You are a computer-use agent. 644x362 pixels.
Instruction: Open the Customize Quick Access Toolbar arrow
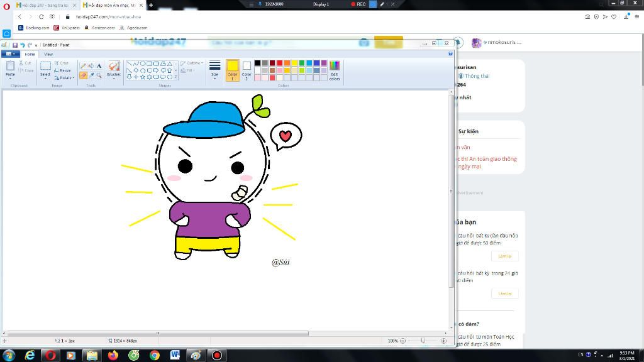click(36, 45)
